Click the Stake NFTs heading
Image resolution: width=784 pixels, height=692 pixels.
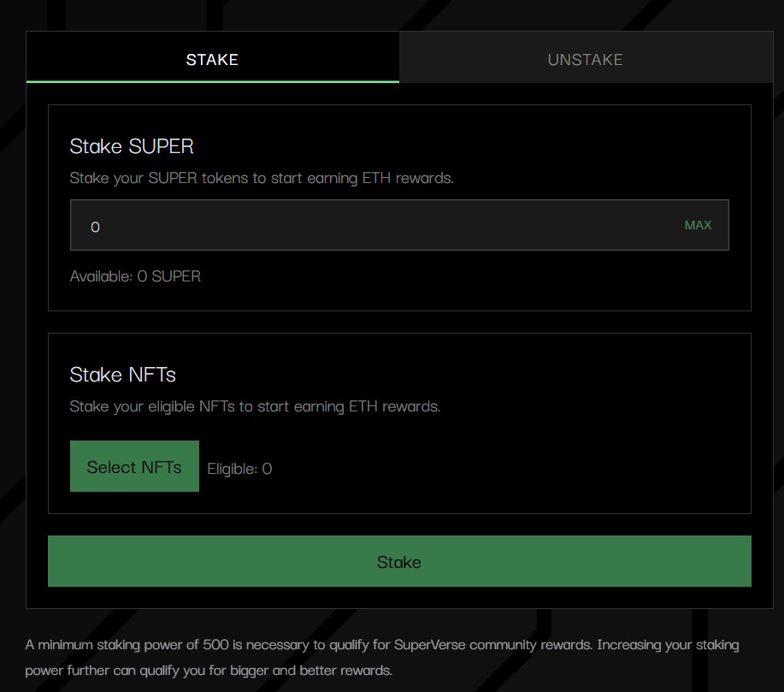coord(122,375)
